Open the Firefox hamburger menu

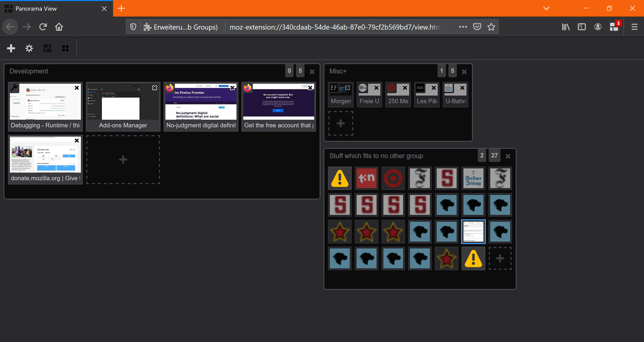pyautogui.click(x=634, y=27)
